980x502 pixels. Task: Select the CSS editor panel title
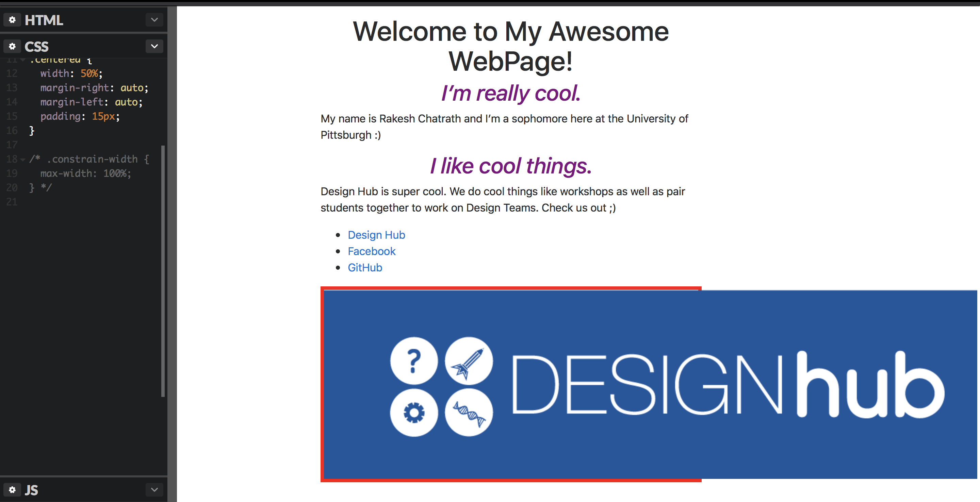pos(36,47)
